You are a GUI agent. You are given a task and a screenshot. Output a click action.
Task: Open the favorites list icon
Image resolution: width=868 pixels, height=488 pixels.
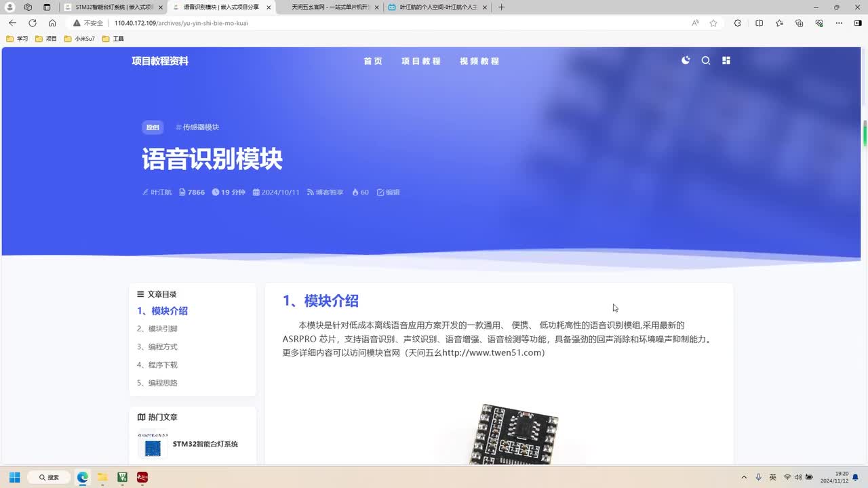(779, 23)
